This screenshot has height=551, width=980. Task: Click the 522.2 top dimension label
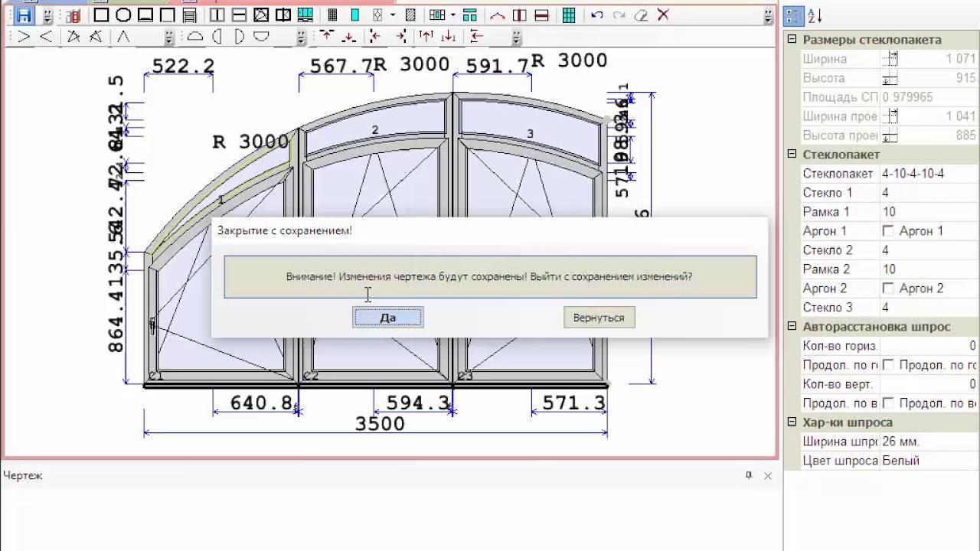point(183,67)
